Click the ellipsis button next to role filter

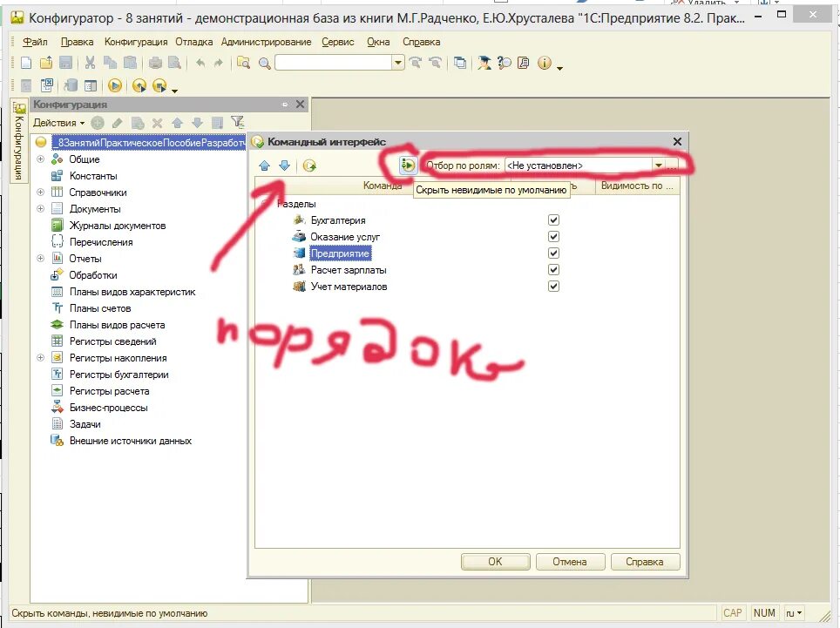pyautogui.click(x=673, y=165)
